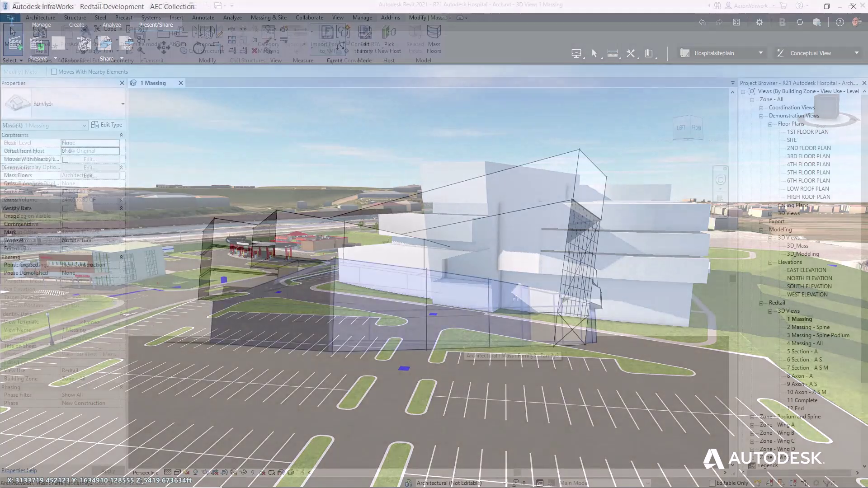This screenshot has width=868, height=488.
Task: Open the Help question mark icon
Action: pyautogui.click(x=839, y=22)
